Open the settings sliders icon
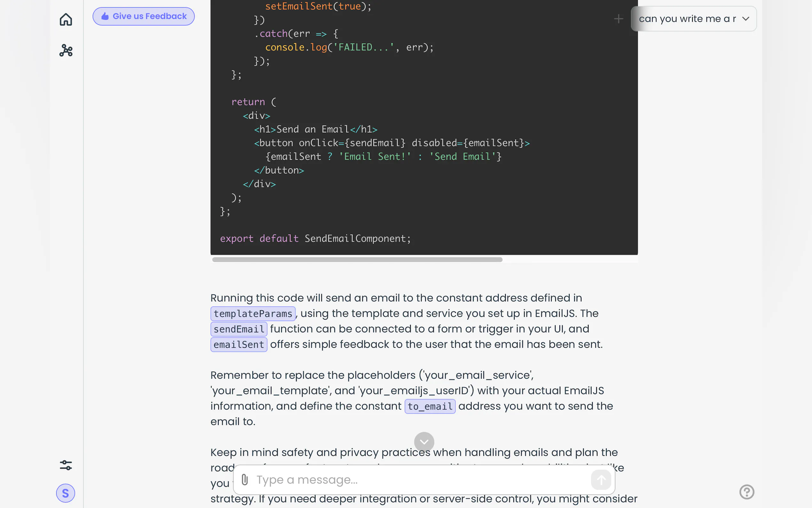Image resolution: width=812 pixels, height=508 pixels. pos(66,465)
